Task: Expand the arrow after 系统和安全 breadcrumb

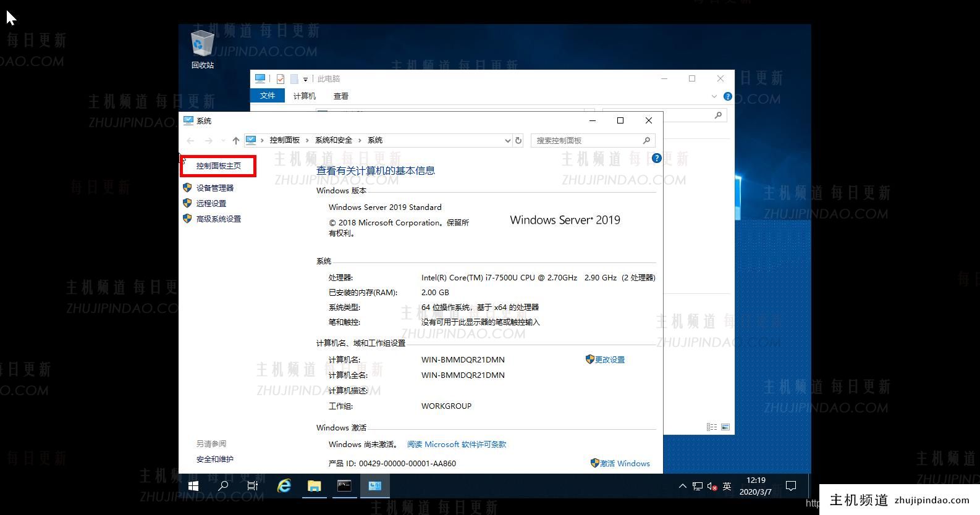Action: tap(360, 140)
